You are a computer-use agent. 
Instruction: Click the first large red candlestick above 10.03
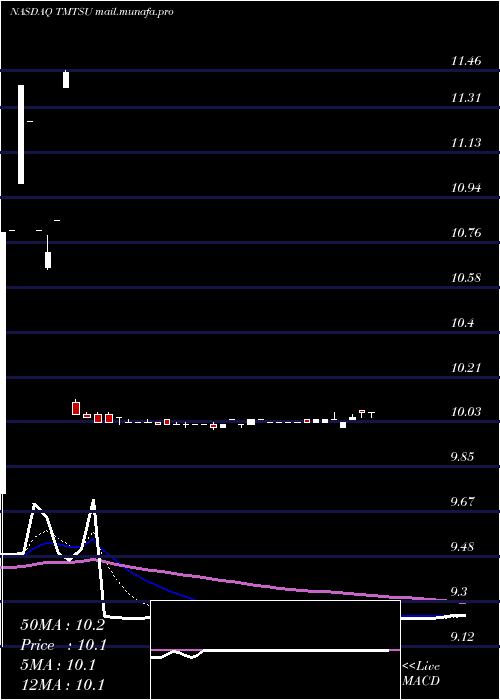tap(76, 408)
